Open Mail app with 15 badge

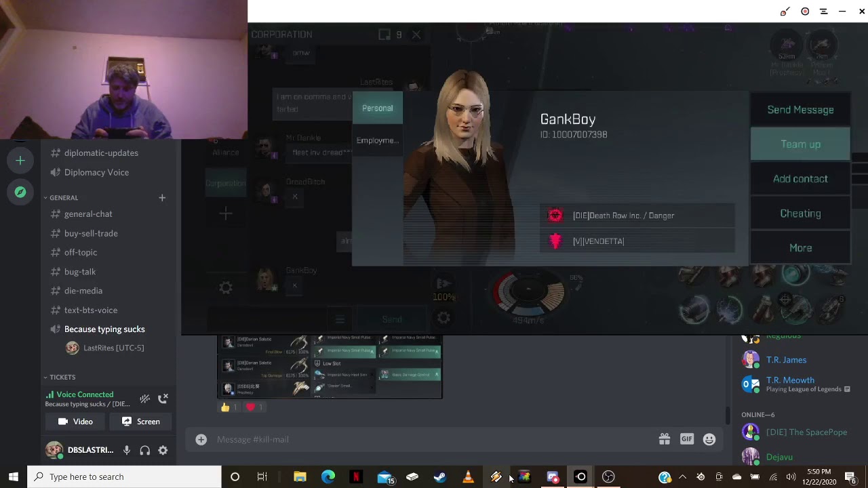tap(384, 476)
